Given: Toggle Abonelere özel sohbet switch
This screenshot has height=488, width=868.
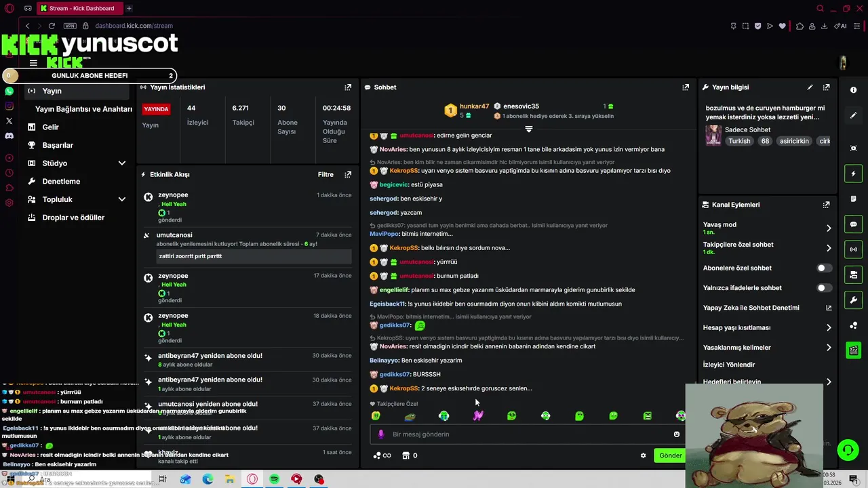Looking at the screenshot, I should pyautogui.click(x=824, y=268).
